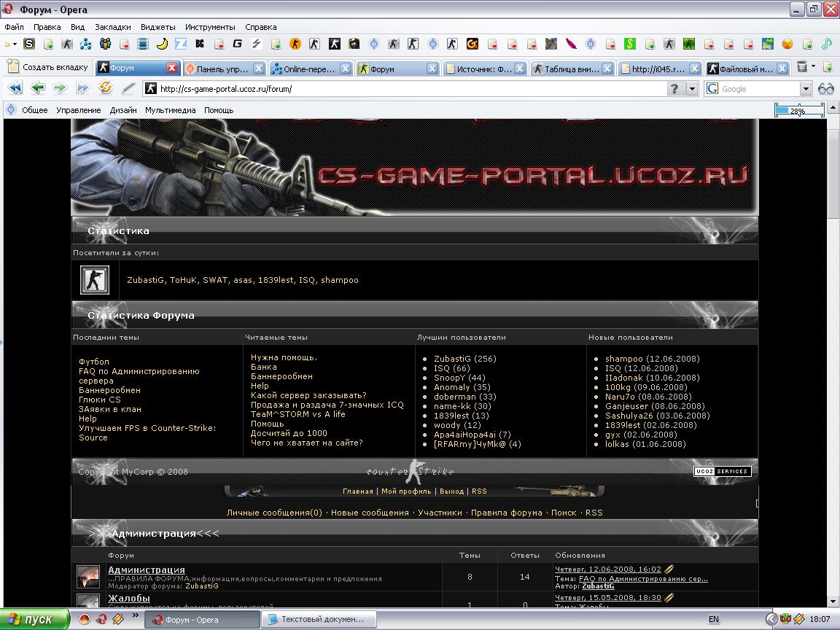Click Создать вкладку to open a new tab
840x630 pixels.
pos(47,68)
